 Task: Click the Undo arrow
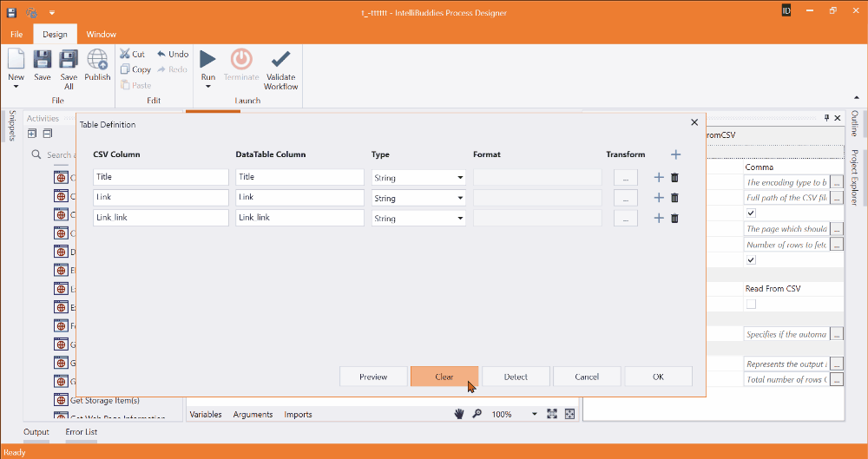click(161, 54)
